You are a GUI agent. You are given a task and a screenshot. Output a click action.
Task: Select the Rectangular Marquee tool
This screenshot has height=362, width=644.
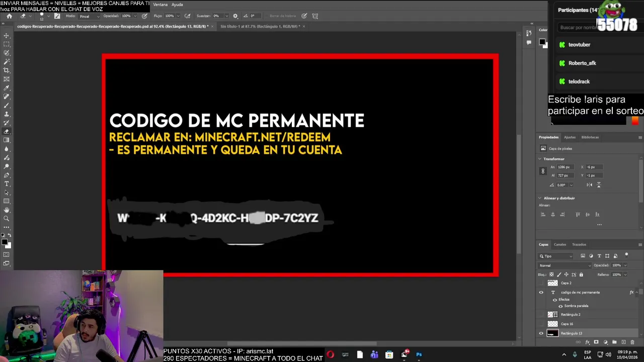tap(7, 44)
